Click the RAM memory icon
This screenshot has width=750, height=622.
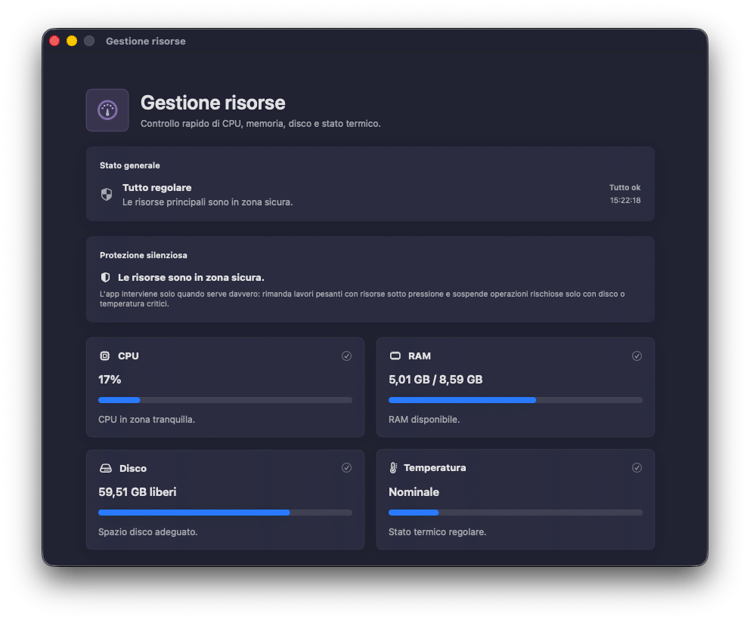[x=395, y=356]
